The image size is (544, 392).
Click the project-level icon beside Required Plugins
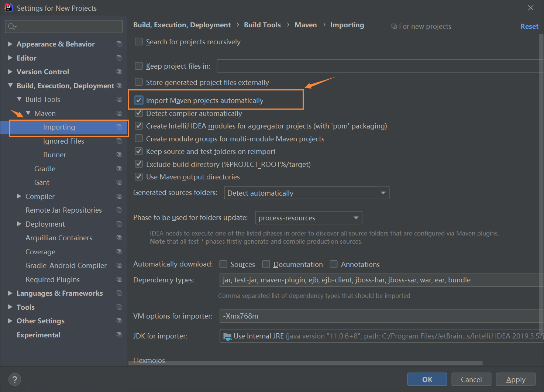pos(119,279)
